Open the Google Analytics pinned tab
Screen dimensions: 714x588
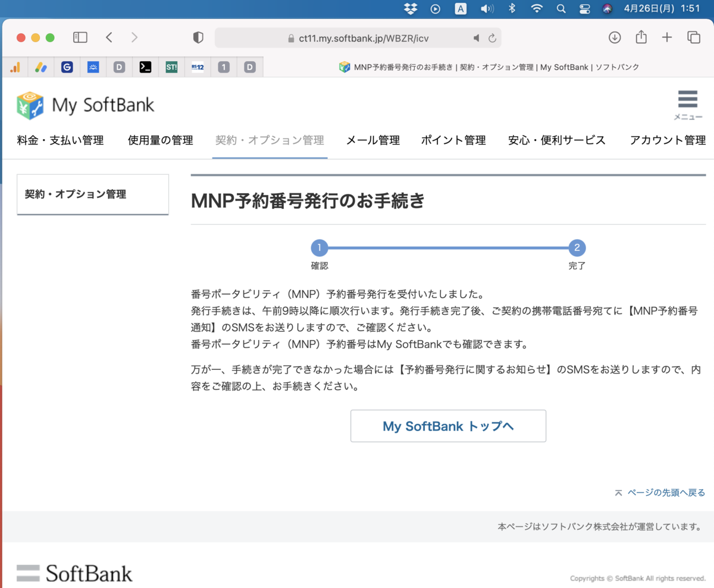tap(15, 67)
